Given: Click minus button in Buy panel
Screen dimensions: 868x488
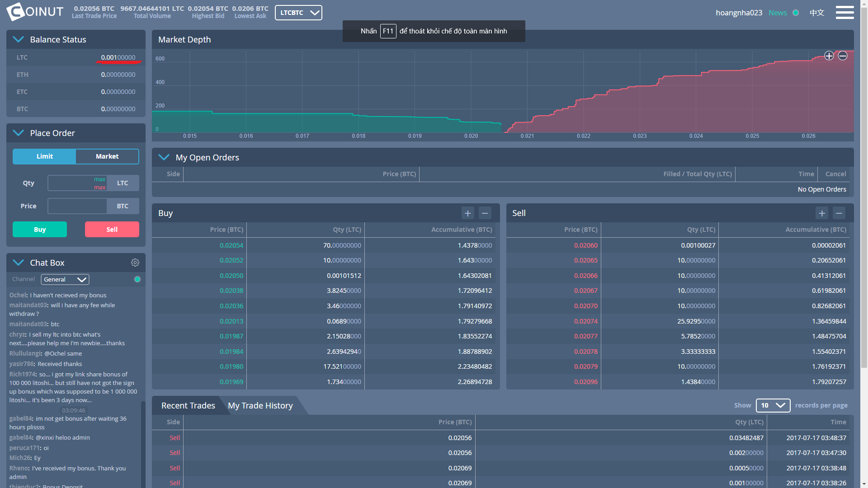Looking at the screenshot, I should point(485,213).
